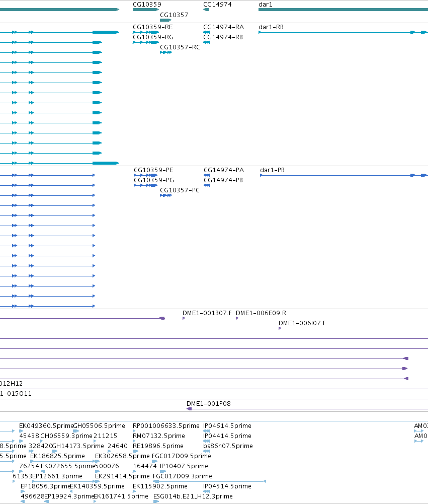
Task: Select EST label IP04614.5prime
Action: click(227, 426)
